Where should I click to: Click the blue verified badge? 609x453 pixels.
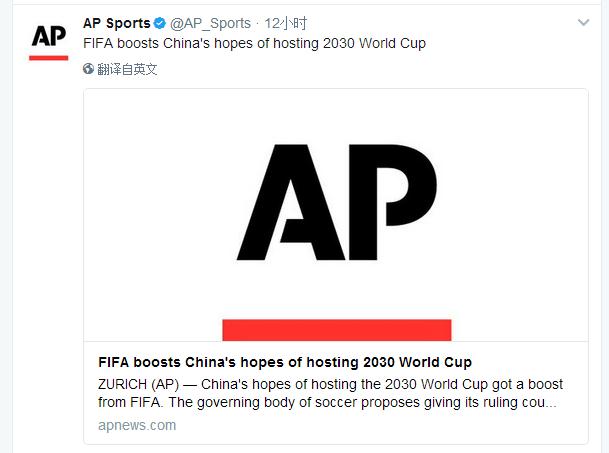(x=159, y=23)
